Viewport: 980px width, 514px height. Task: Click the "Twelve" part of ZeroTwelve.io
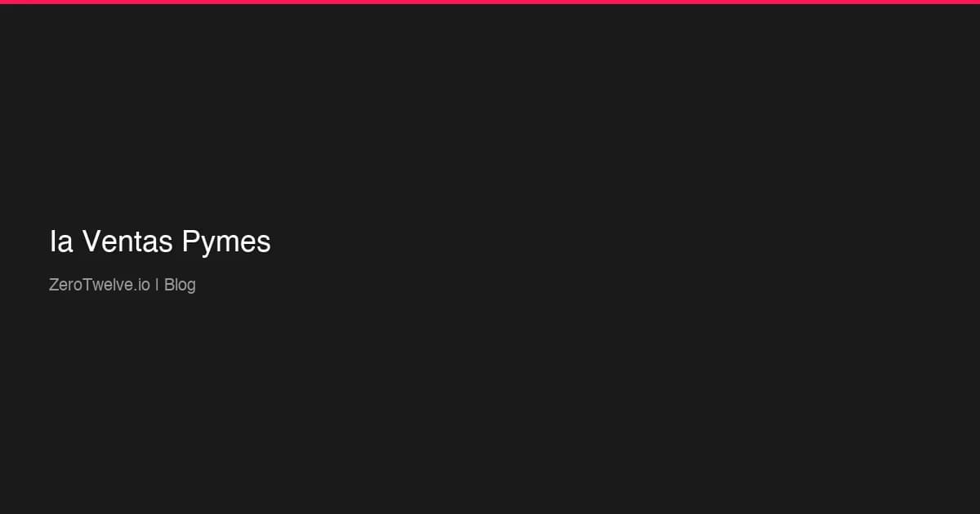(x=105, y=285)
